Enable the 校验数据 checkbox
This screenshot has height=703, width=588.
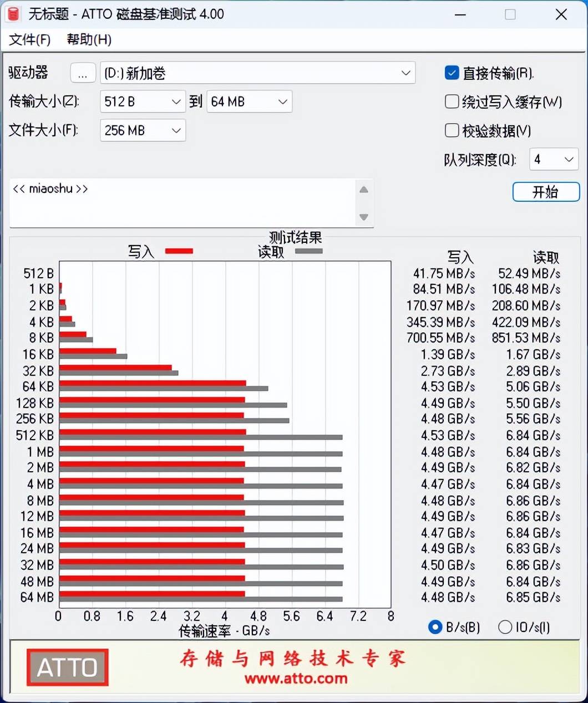pyautogui.click(x=452, y=130)
